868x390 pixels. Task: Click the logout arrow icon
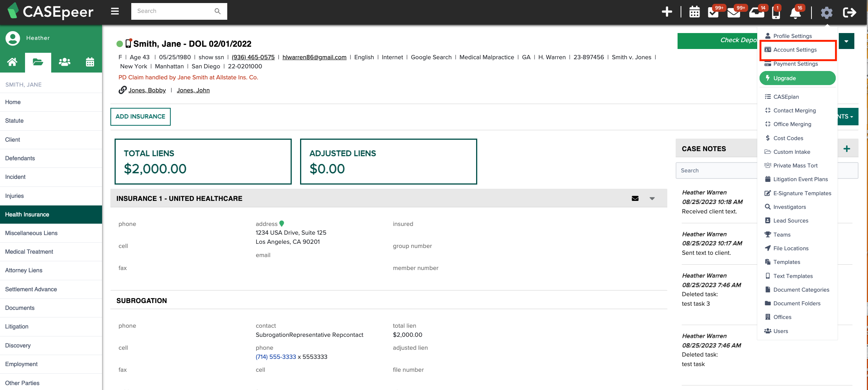(x=849, y=13)
